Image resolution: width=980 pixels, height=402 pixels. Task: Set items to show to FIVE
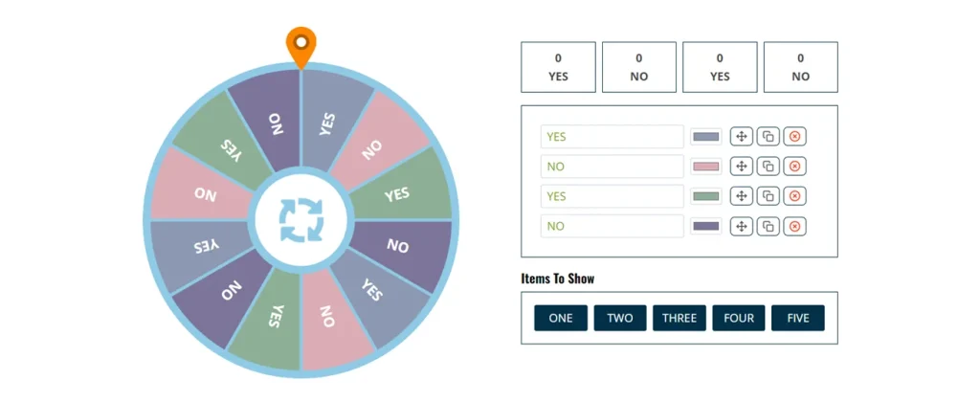798,318
